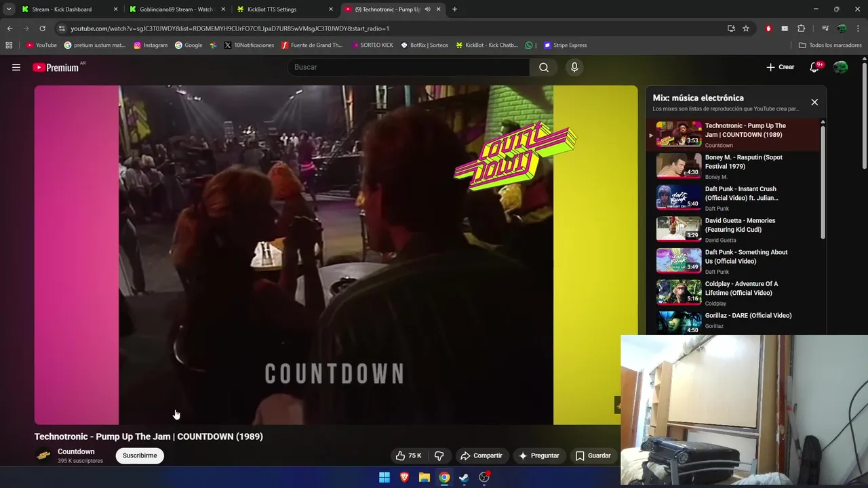
Task: Open the SORTEO KICK bookmark
Action: (372, 45)
